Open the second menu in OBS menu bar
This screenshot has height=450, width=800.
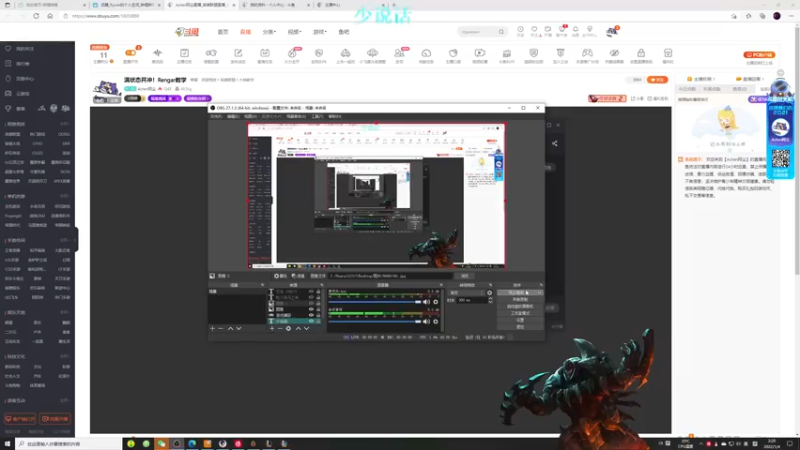coord(233,116)
